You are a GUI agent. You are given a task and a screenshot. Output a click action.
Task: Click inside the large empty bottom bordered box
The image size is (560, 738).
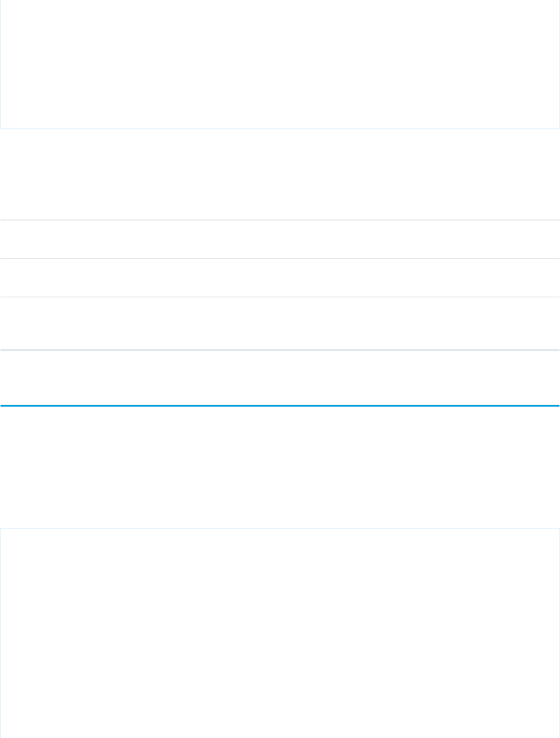[x=279, y=633]
